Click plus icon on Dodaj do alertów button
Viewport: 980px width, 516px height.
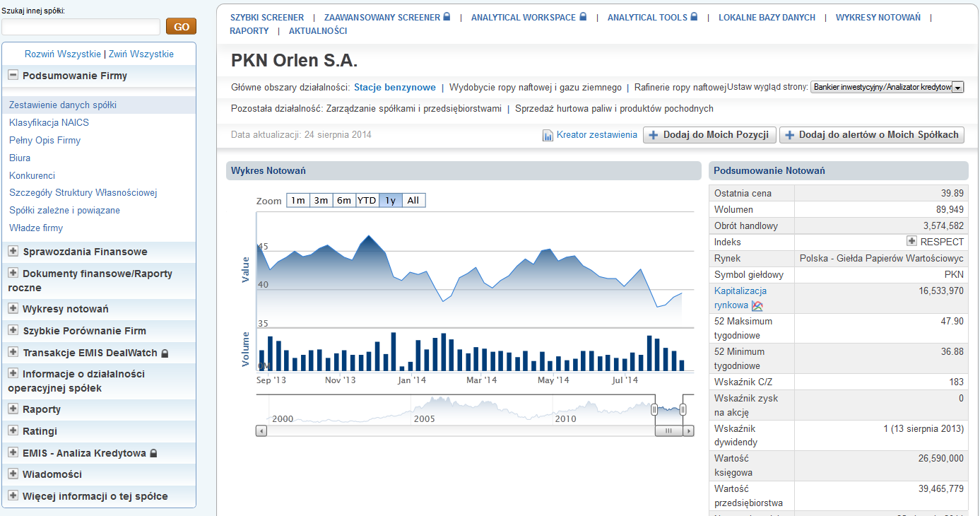click(x=790, y=135)
